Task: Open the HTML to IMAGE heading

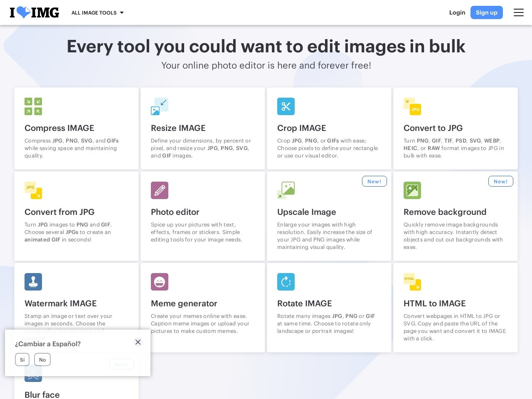Action: pyautogui.click(x=435, y=303)
